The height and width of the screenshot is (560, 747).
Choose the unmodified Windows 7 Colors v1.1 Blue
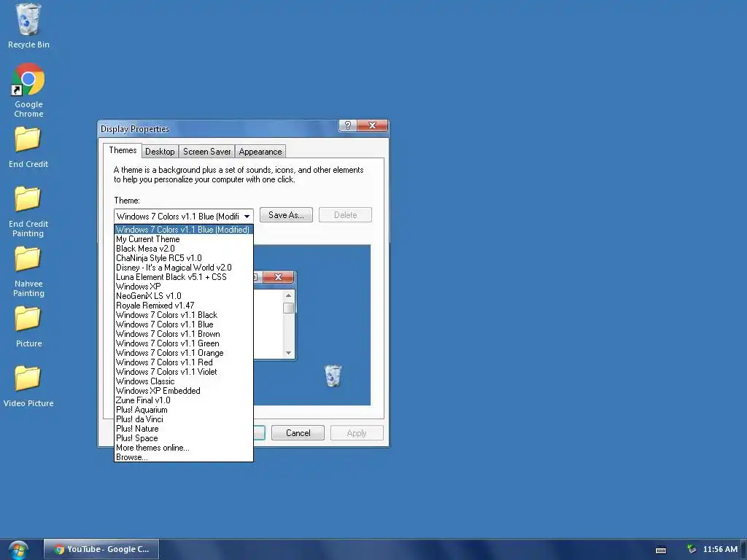183,324
